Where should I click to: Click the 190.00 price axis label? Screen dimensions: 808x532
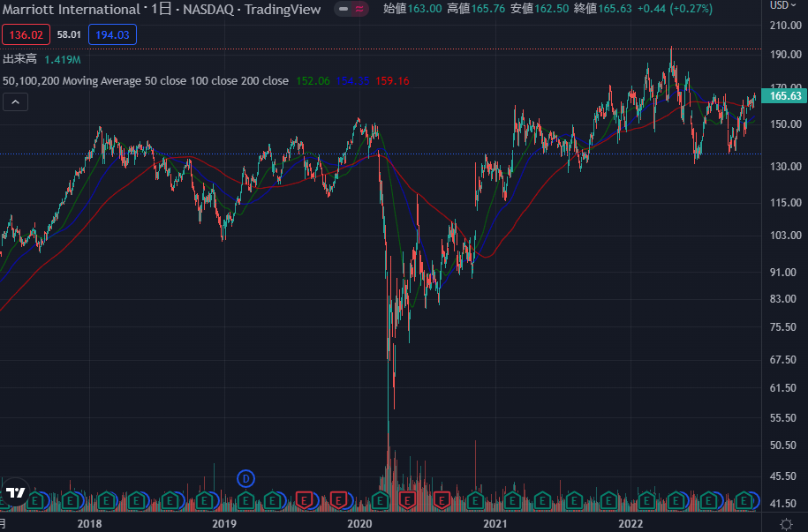(x=785, y=55)
